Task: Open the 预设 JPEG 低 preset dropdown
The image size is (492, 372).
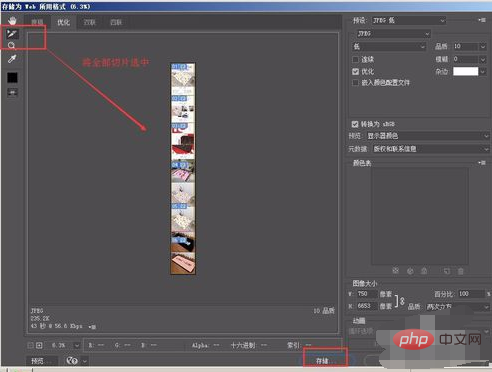Action: coord(409,20)
